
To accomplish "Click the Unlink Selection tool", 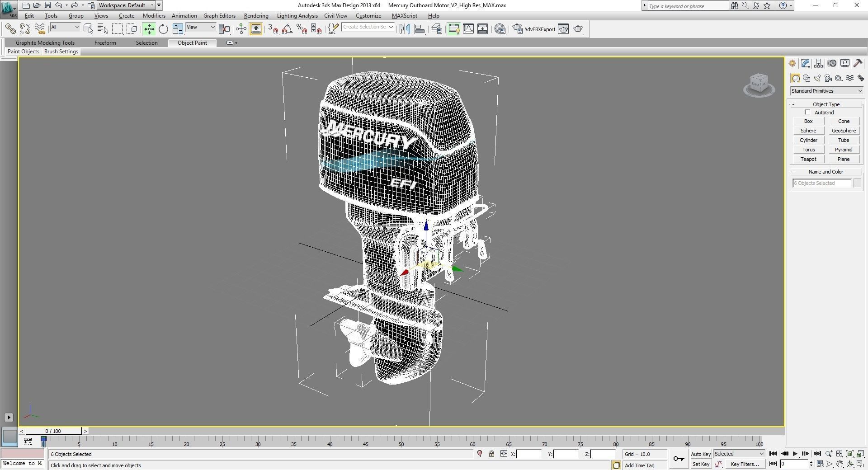I will coord(25,29).
